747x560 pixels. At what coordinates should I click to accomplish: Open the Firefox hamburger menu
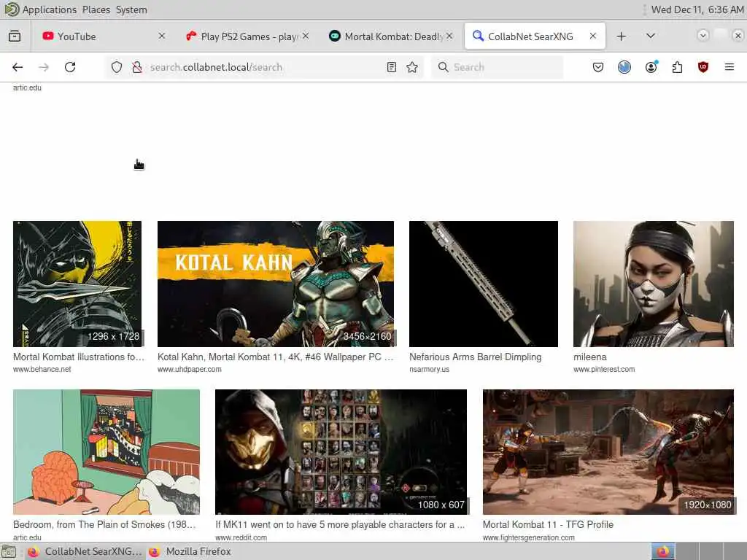(729, 67)
